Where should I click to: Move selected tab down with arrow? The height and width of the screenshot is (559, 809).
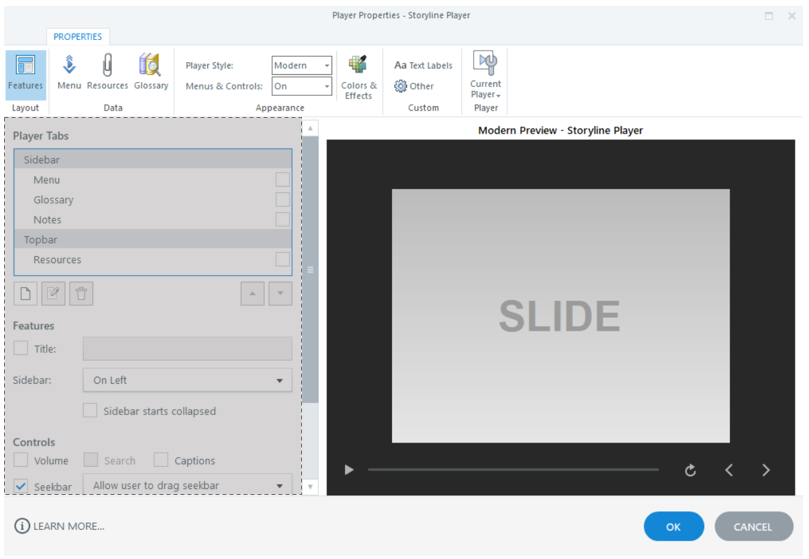pos(280,294)
